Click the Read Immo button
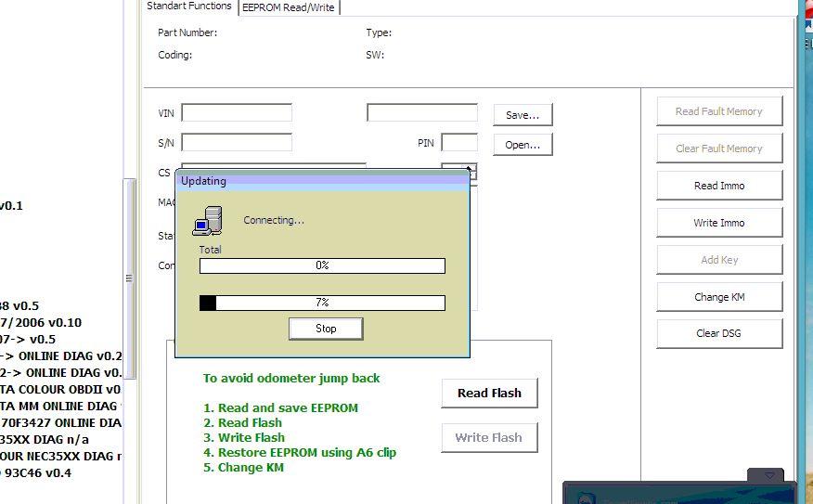Viewport: 813px width, 504px height. 719,186
